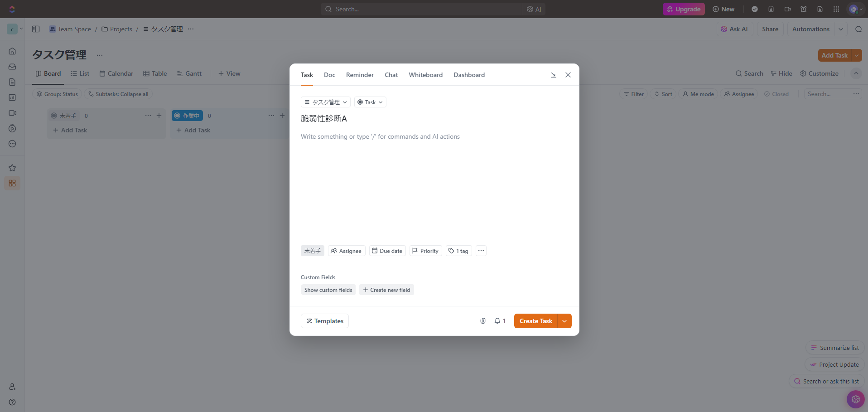Screen dimensions: 868x412
Task: Open the Gantt view tab
Action: (x=189, y=73)
